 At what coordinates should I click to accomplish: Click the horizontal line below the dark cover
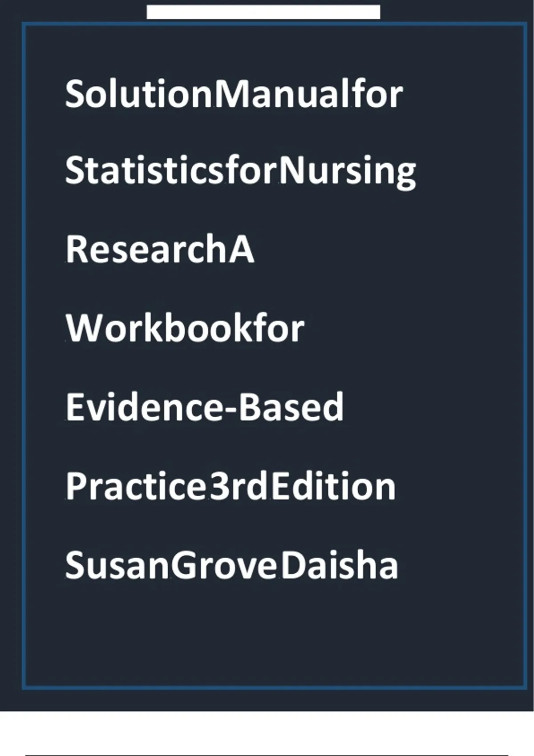tap(267, 755)
